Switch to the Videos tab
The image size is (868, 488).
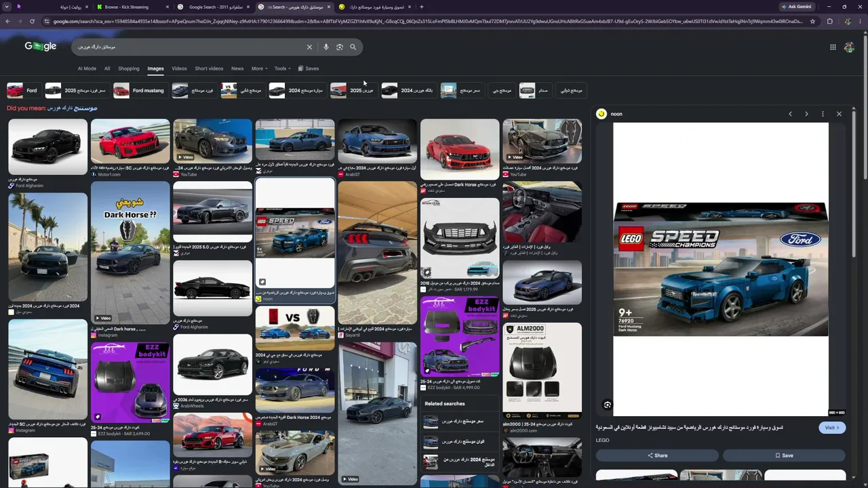(179, 68)
